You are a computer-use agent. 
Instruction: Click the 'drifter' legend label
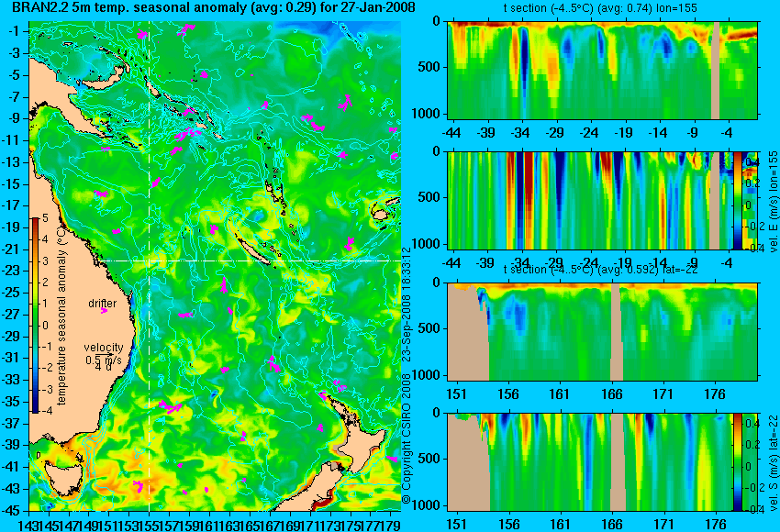pyautogui.click(x=103, y=304)
